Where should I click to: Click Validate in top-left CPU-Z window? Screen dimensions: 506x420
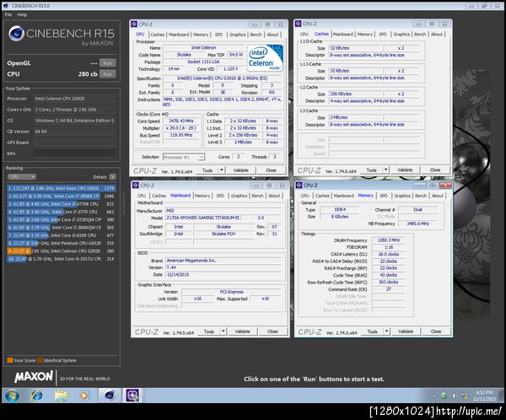coord(240,170)
